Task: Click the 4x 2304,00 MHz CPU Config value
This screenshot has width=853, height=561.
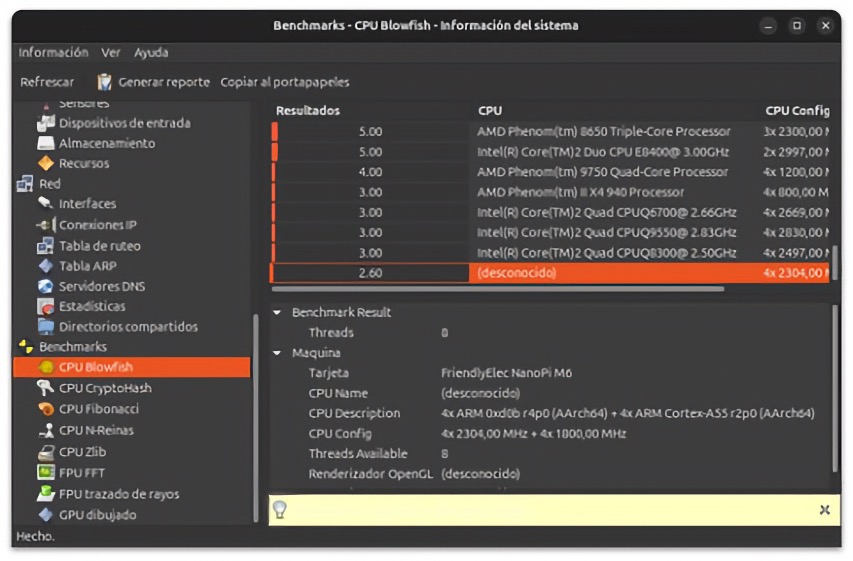Action: coord(534,434)
